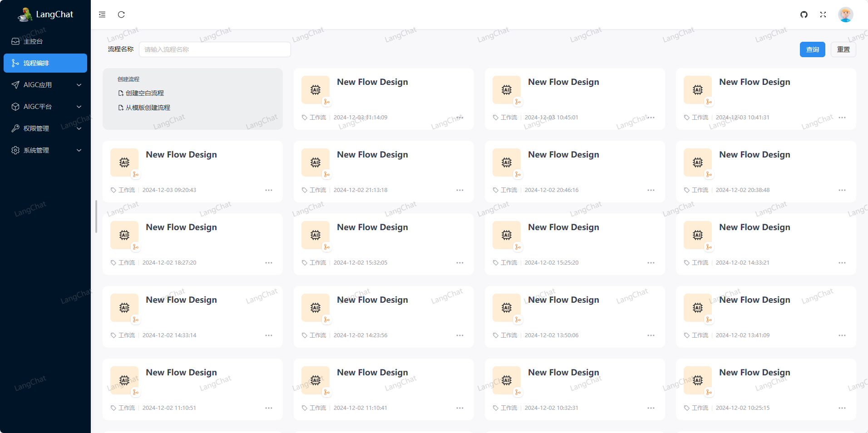Open more options for flow 2024-12-03 10:45:01
The width and height of the screenshot is (868, 433).
point(651,118)
